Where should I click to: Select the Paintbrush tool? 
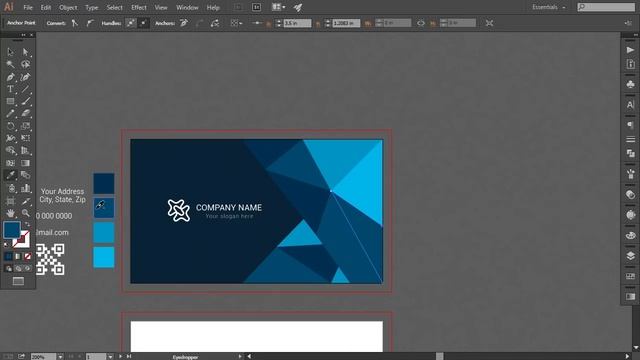coord(25,101)
